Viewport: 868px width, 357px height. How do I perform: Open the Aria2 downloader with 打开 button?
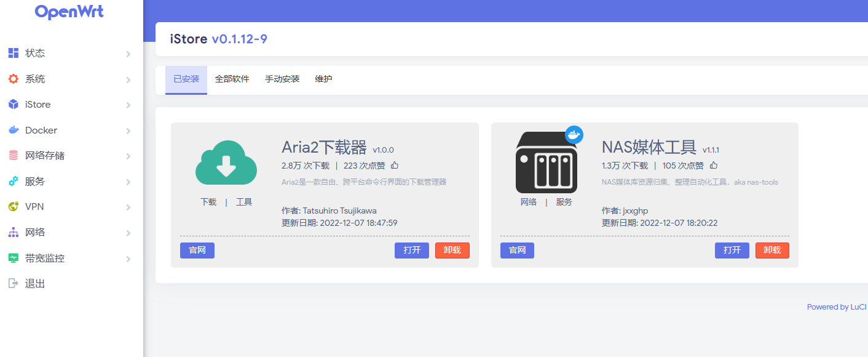[x=411, y=251]
